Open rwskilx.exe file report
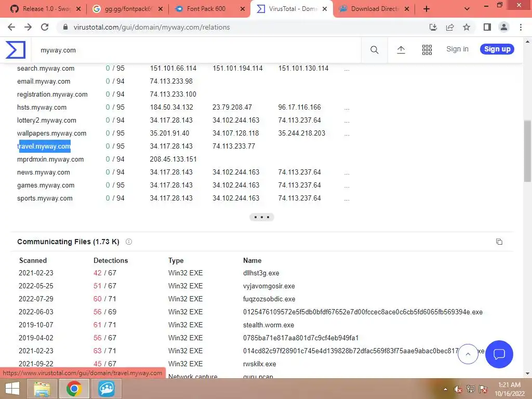Screen dimensions: 532x399 [260, 364]
